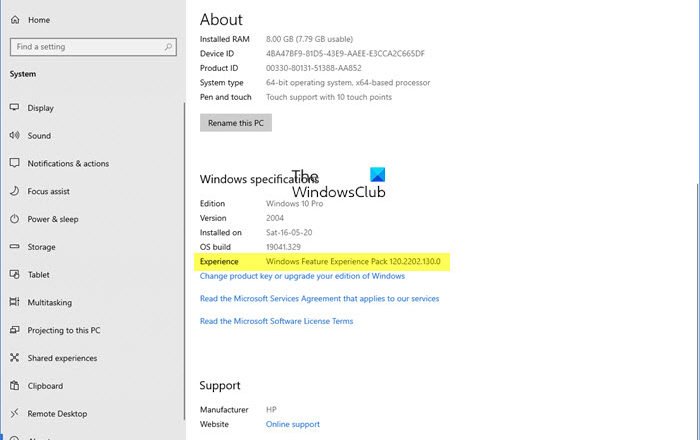Go to Sound settings

(39, 136)
